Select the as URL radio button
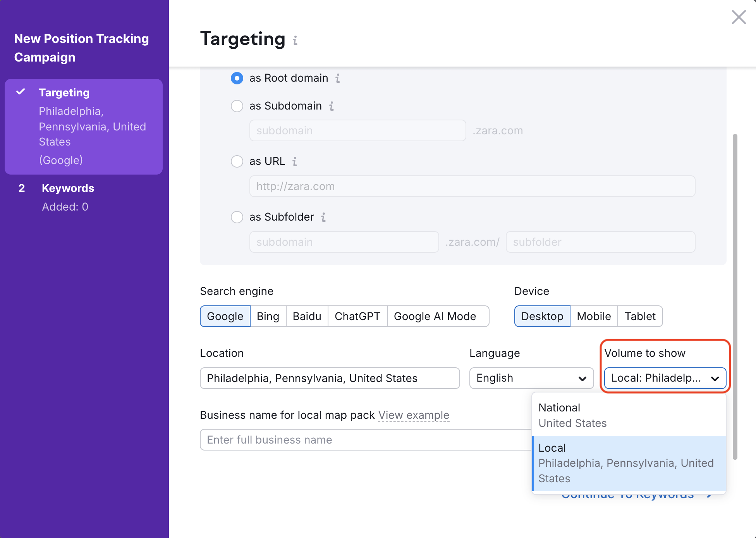The height and width of the screenshot is (538, 756). coord(237,161)
